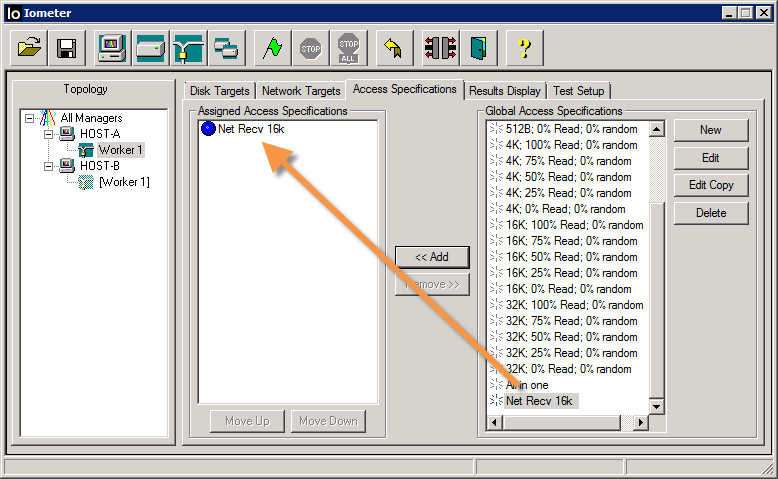Start tests with the green flag
This screenshot has height=479, width=778.
(x=272, y=47)
